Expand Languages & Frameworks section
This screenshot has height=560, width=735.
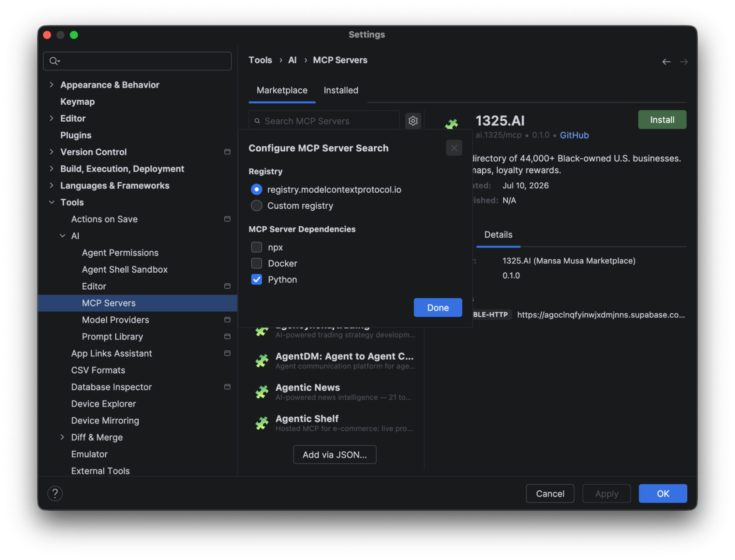point(51,186)
